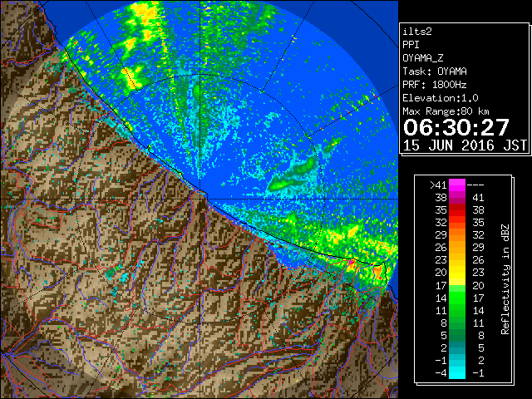Viewport: 532px width, 399px height.
Task: Click the green 11 dBZ legend swatch
Action: tap(457, 310)
